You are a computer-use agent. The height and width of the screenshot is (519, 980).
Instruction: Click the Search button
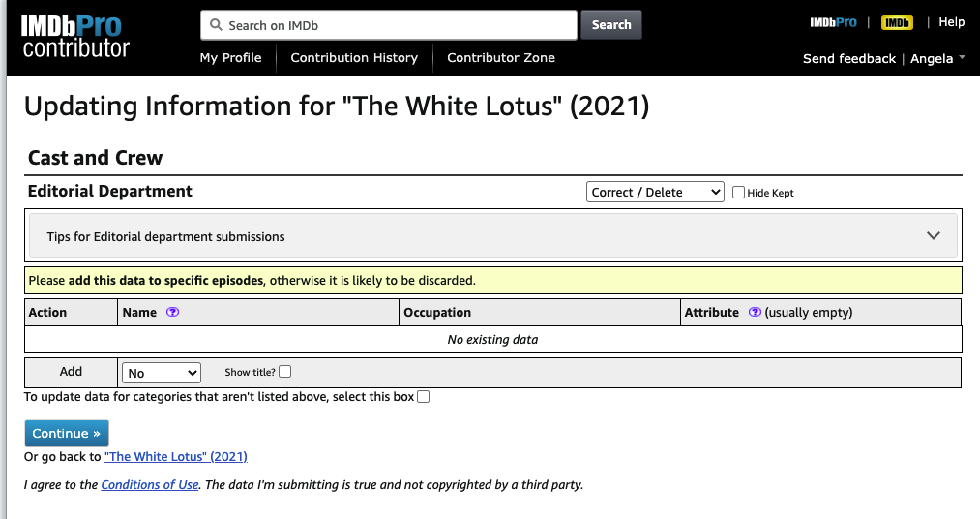(x=610, y=25)
